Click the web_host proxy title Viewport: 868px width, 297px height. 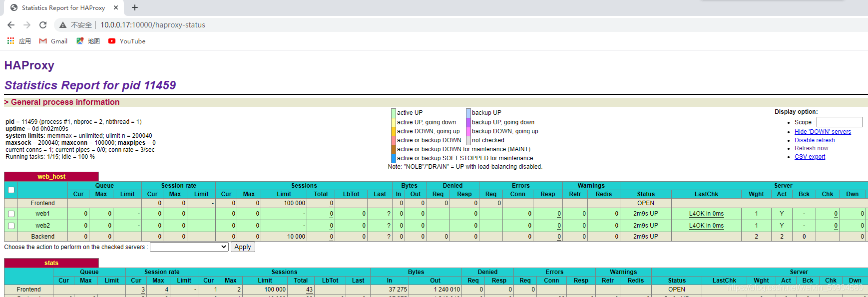click(51, 177)
